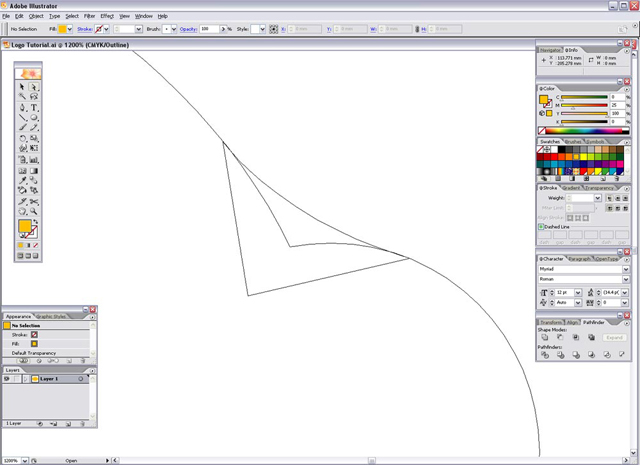Select the Eyedropper tool
The image size is (640, 465).
coord(22,180)
